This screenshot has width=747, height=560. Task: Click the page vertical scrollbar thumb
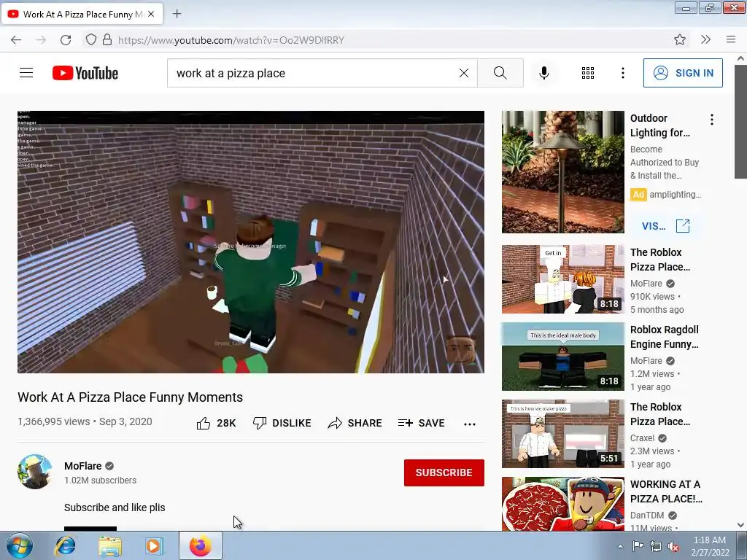(x=740, y=122)
